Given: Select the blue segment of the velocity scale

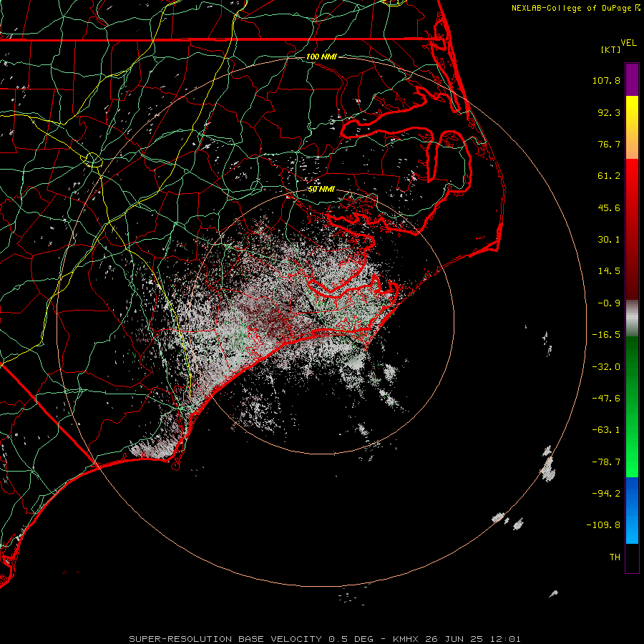Looking at the screenshot, I should (632, 510).
